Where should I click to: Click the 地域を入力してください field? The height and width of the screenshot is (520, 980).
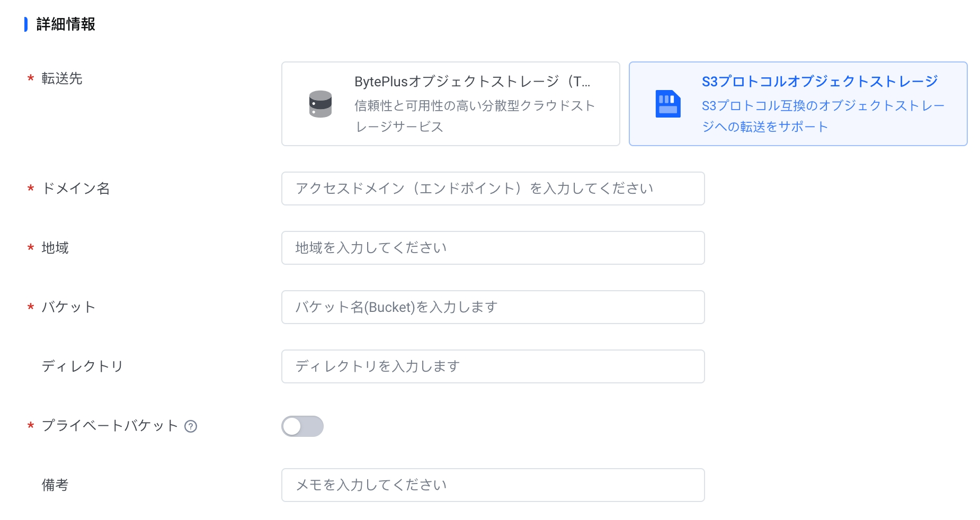[493, 248]
